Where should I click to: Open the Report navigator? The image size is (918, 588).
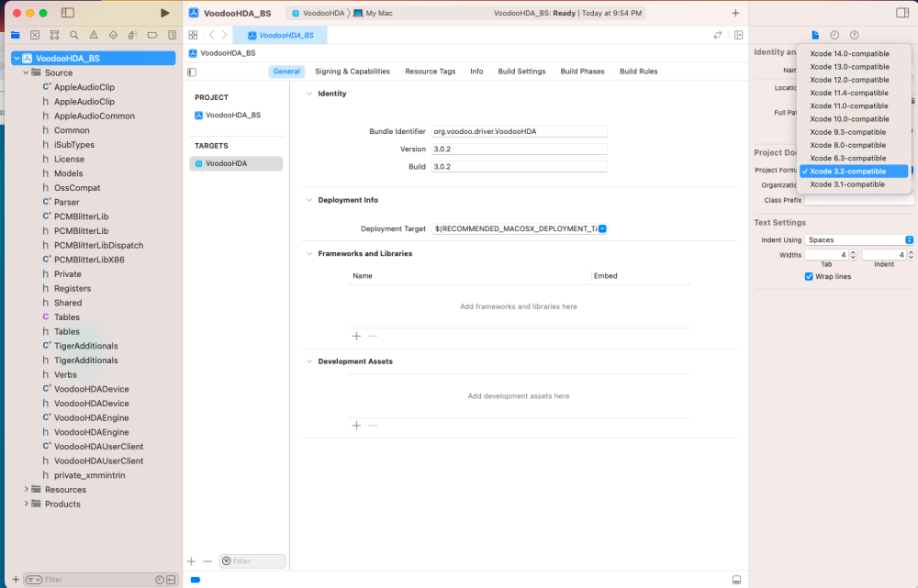click(x=173, y=35)
